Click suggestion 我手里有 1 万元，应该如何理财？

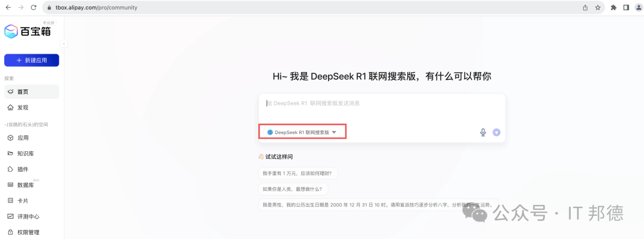298,173
